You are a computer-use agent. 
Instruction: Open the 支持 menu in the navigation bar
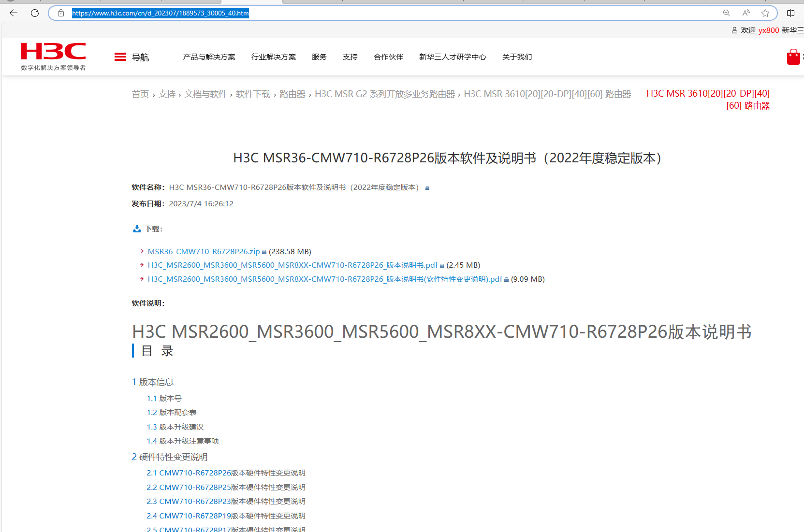(350, 57)
